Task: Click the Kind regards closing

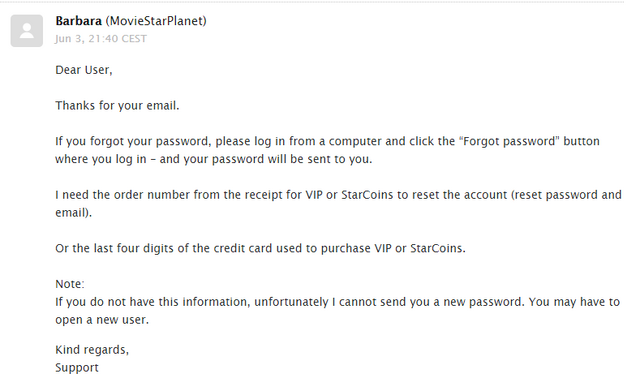Action: [92, 350]
